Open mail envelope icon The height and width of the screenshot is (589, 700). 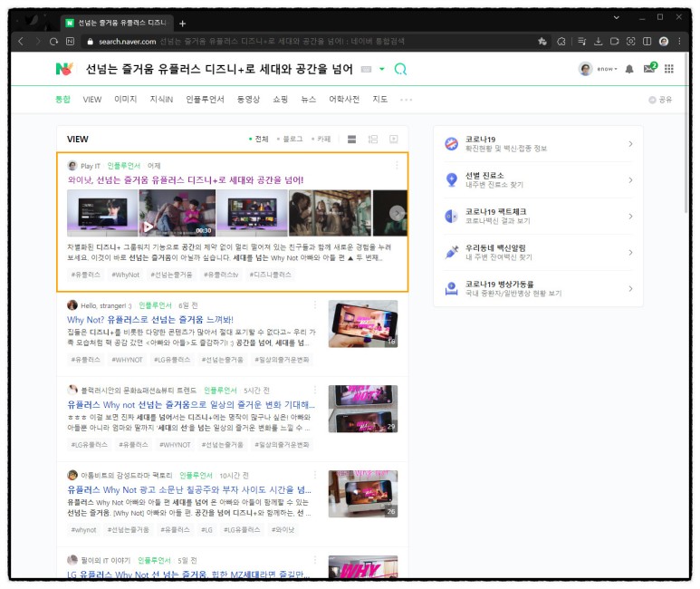pyautogui.click(x=649, y=68)
